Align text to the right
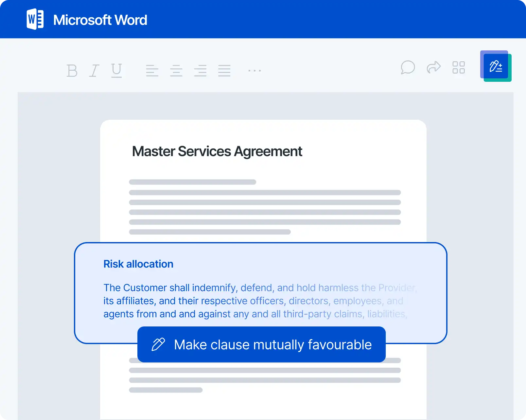Screen dimensions: 526x420 [200, 70]
